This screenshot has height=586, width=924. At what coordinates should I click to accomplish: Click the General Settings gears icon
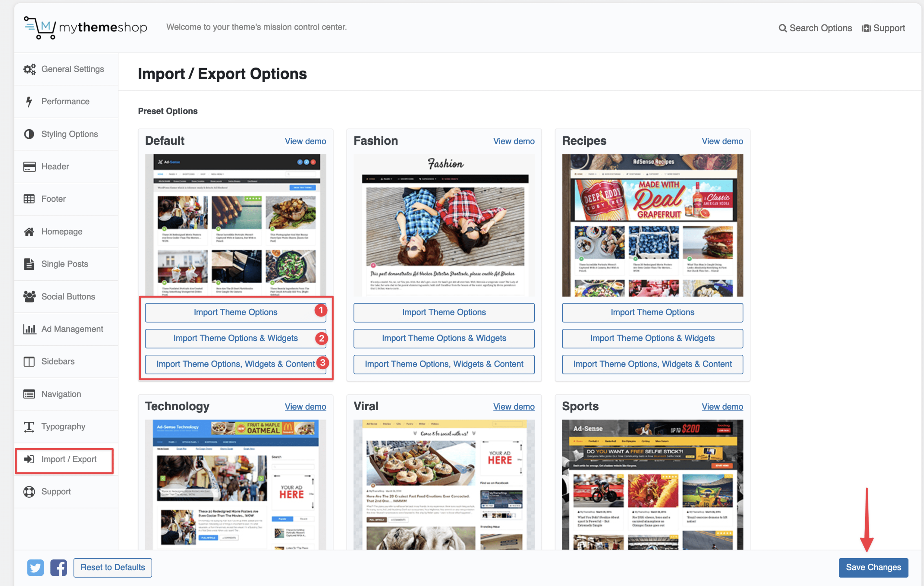pos(29,69)
